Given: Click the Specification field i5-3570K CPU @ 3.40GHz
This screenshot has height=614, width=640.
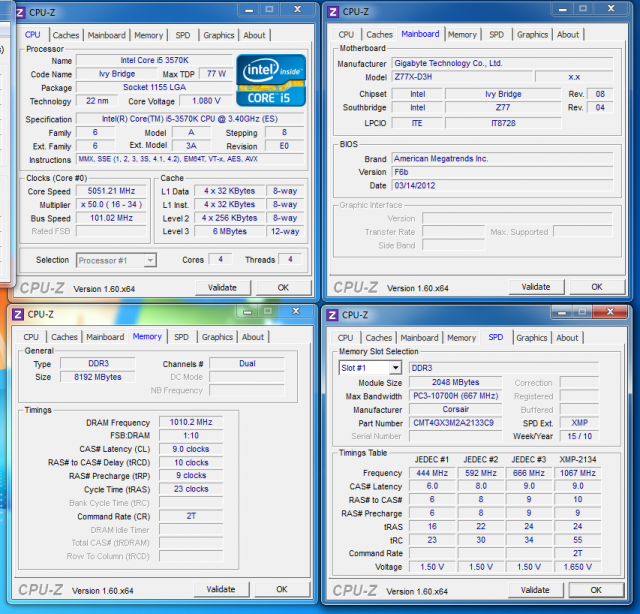Looking at the screenshot, I should pos(190,119).
